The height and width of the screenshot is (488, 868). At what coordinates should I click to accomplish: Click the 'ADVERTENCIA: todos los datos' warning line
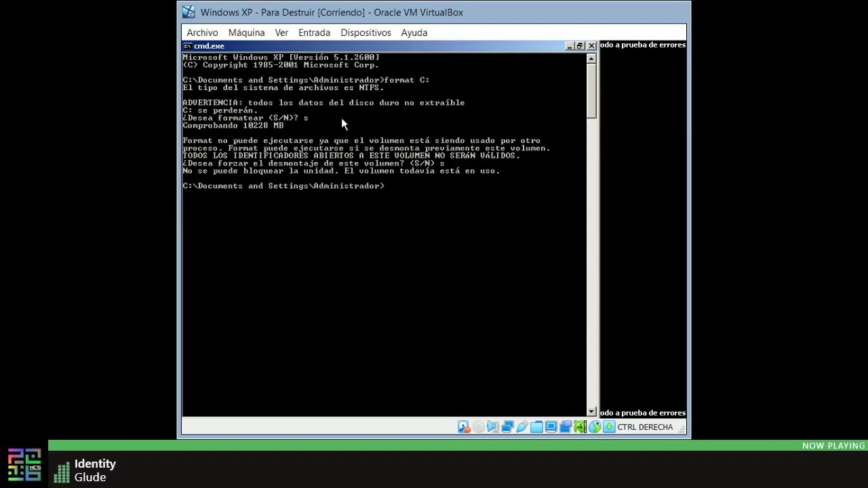click(323, 103)
